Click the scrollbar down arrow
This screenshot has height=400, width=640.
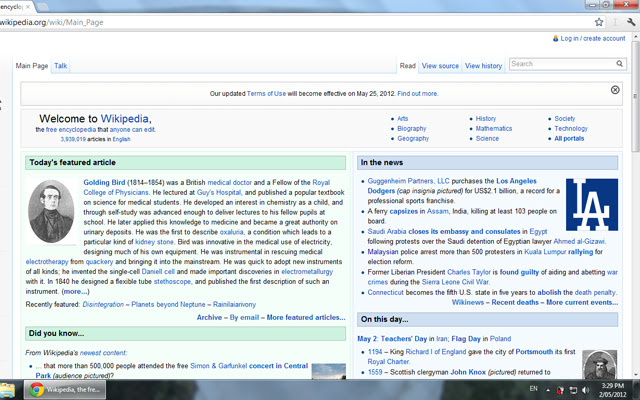[x=636, y=374]
